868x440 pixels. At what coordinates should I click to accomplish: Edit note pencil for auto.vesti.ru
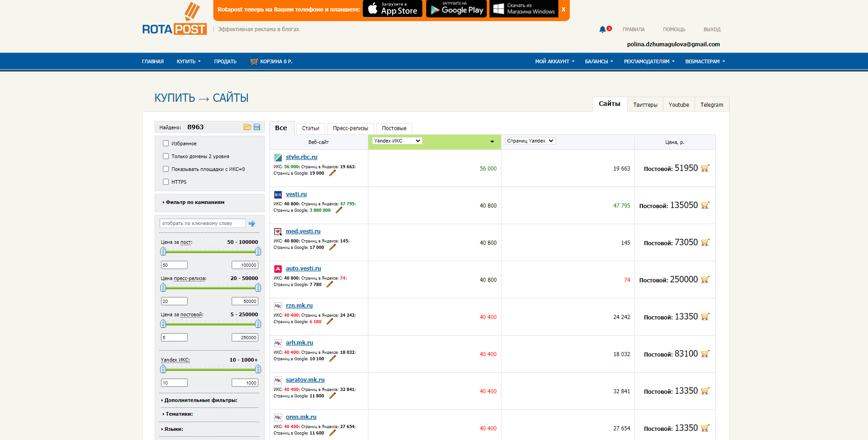tap(330, 284)
